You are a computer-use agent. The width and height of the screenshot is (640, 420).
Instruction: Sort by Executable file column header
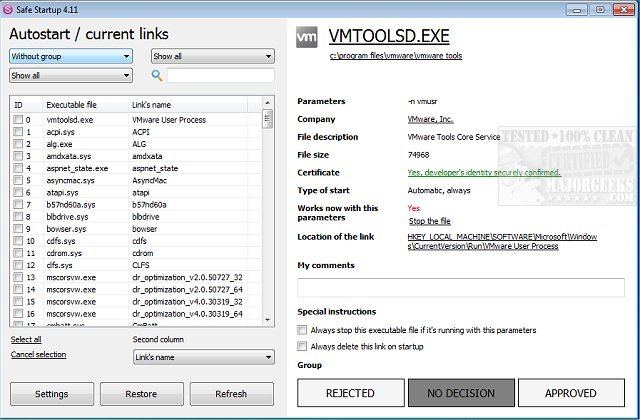85,105
